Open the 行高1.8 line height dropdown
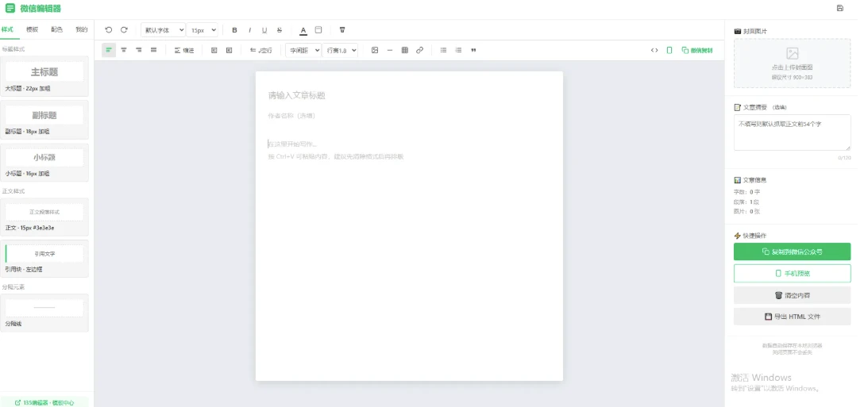The width and height of the screenshot is (868, 407). point(340,50)
